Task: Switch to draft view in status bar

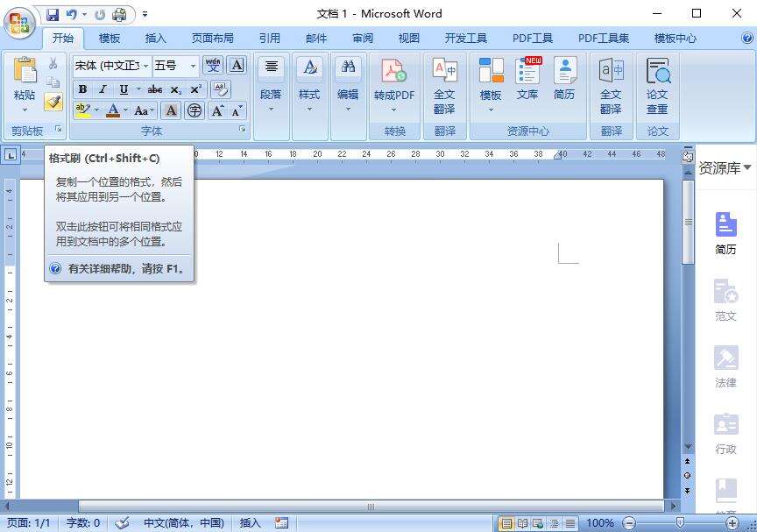Action: [x=570, y=523]
